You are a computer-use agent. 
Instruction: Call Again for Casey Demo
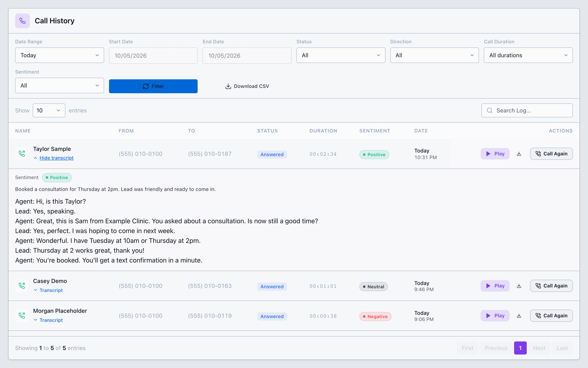(551, 286)
